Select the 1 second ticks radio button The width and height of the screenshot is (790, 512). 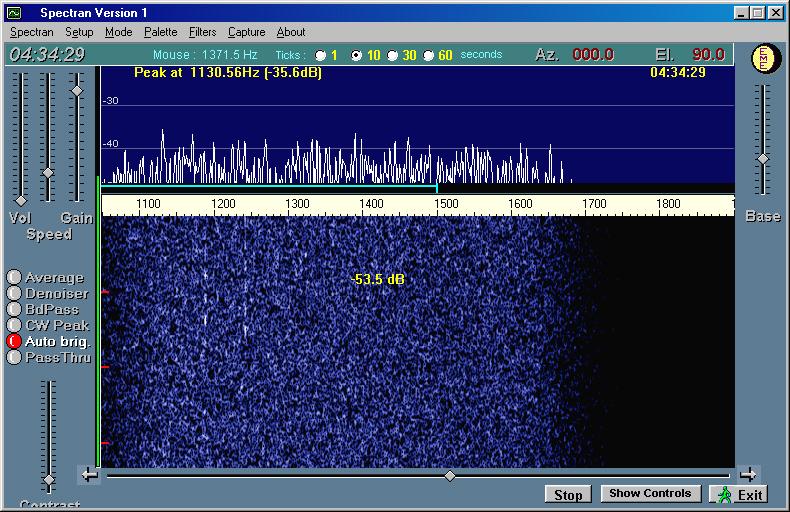pyautogui.click(x=320, y=55)
